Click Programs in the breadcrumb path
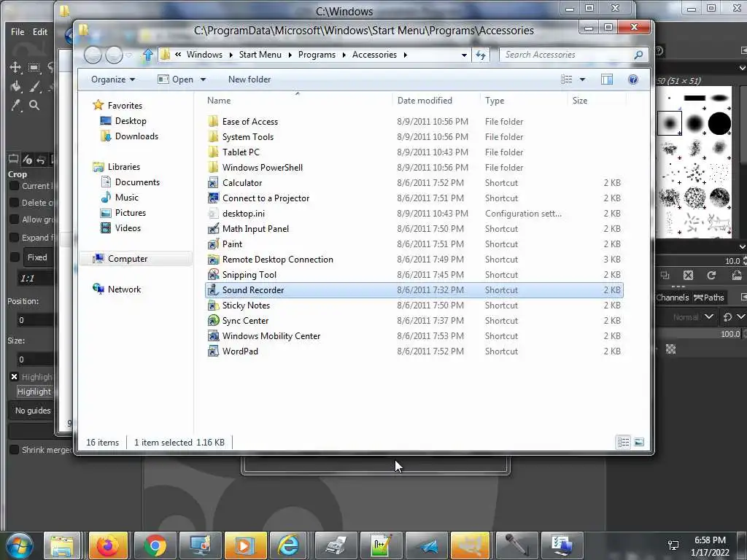747x560 pixels. pos(317,55)
